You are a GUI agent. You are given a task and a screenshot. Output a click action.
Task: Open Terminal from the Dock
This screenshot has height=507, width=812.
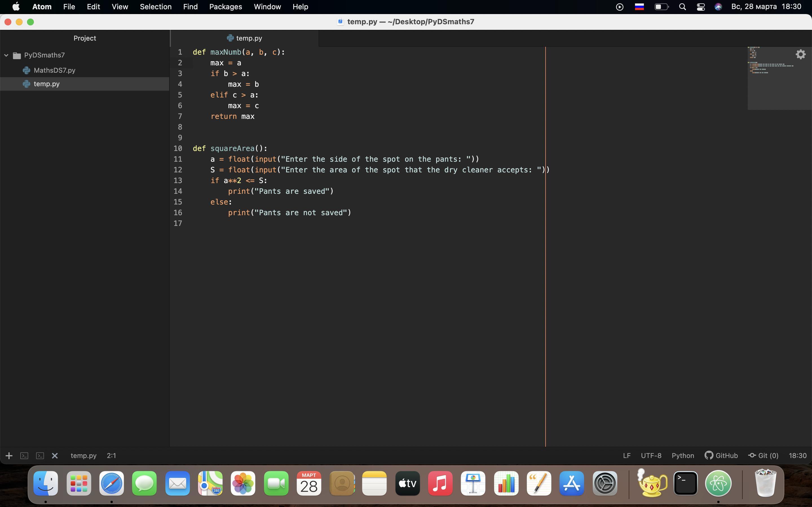(685, 483)
